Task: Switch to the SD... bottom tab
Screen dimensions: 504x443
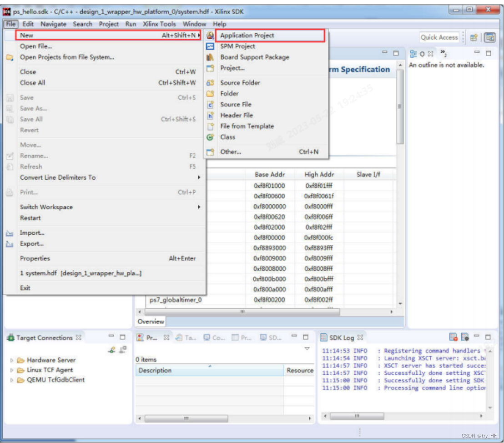Action: click(271, 337)
